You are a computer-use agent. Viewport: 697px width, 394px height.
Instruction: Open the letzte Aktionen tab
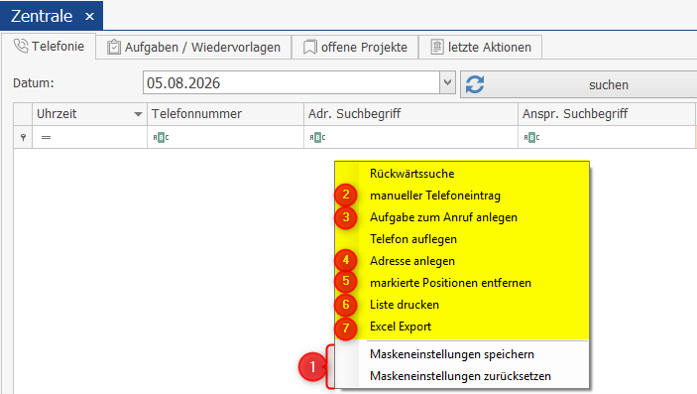pos(480,47)
